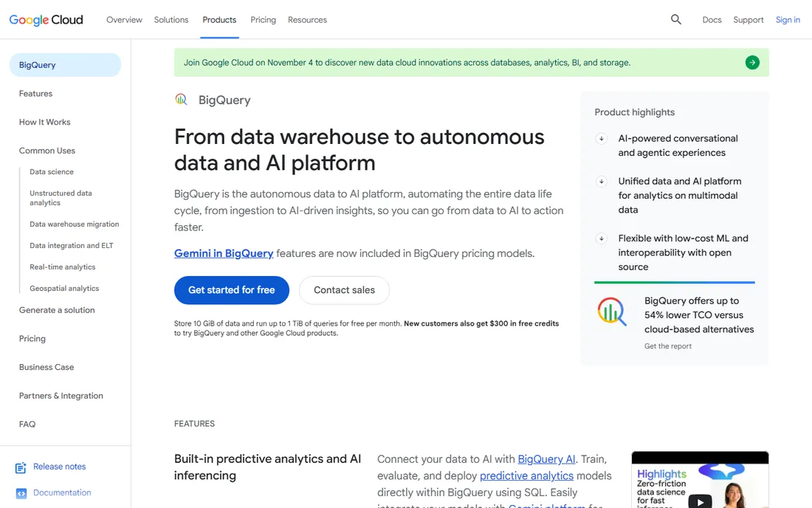Select Geospatial analytics item
Image resolution: width=812 pixels, height=508 pixels.
click(x=64, y=288)
